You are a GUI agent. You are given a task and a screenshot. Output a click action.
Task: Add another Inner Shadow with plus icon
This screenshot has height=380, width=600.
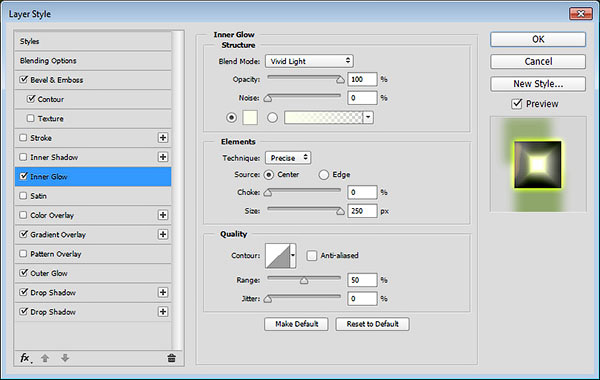pyautogui.click(x=163, y=157)
